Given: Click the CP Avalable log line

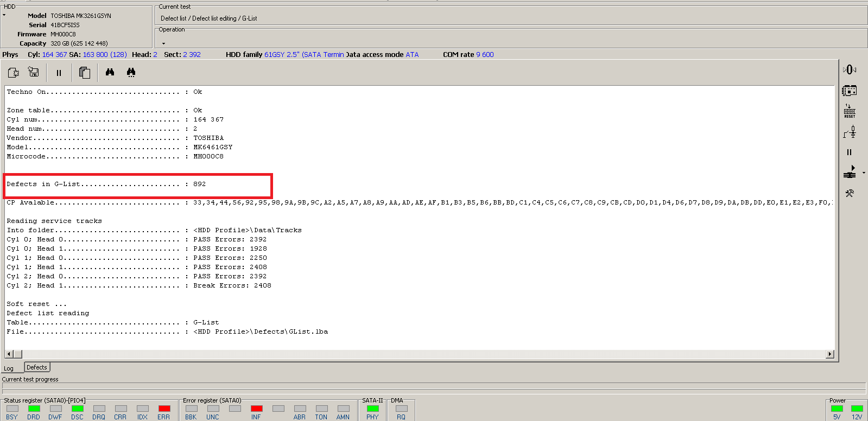Looking at the screenshot, I should point(420,203).
